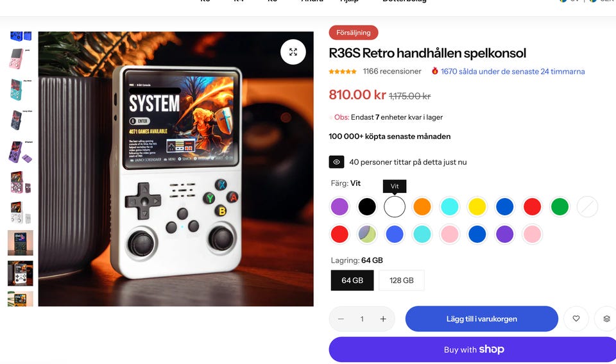The width and height of the screenshot is (616, 364).
Task: Open the 1166 recensioner reviews link
Action: [x=391, y=71]
